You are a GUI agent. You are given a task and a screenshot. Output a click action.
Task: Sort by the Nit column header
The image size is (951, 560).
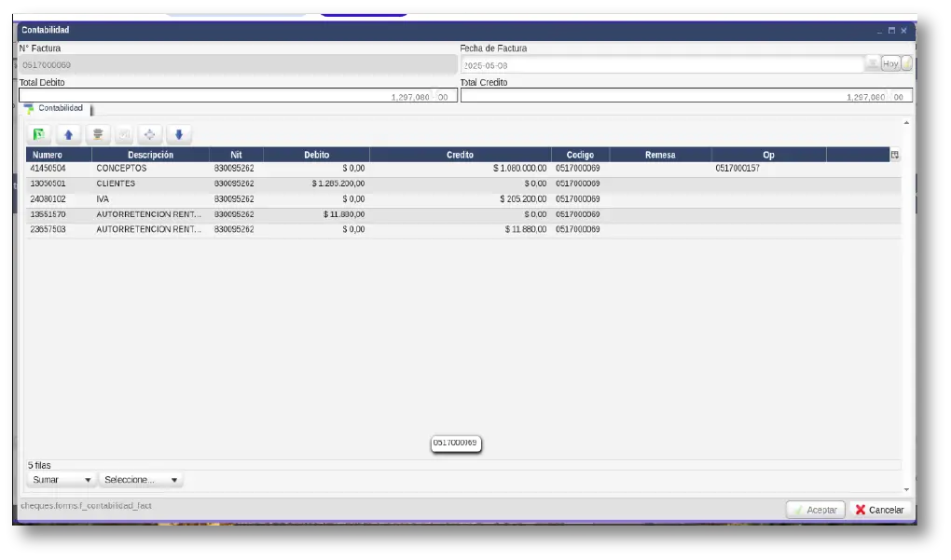pos(236,156)
